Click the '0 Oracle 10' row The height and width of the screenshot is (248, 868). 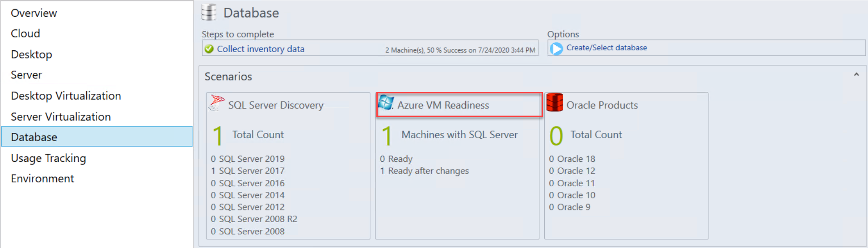coord(572,195)
